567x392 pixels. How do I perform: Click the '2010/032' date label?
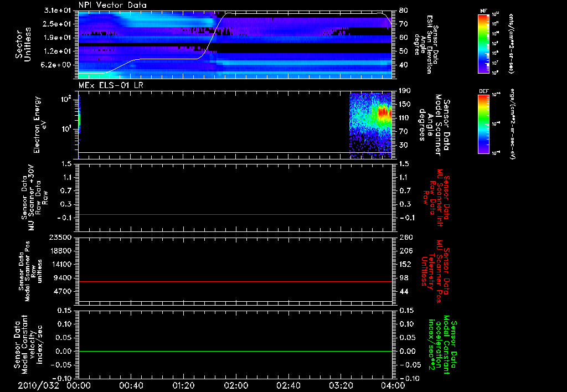(38, 385)
